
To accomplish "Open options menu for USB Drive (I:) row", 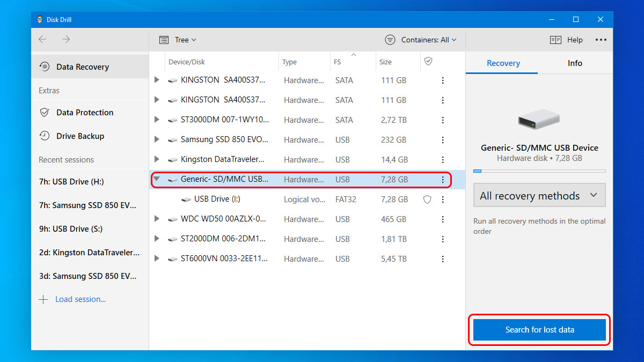I will (x=443, y=200).
